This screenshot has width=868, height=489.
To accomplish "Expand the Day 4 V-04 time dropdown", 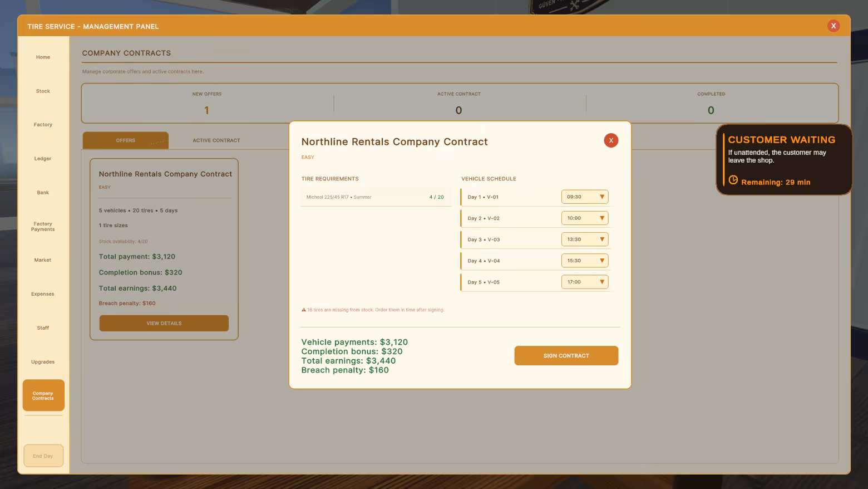I will [x=585, y=261].
